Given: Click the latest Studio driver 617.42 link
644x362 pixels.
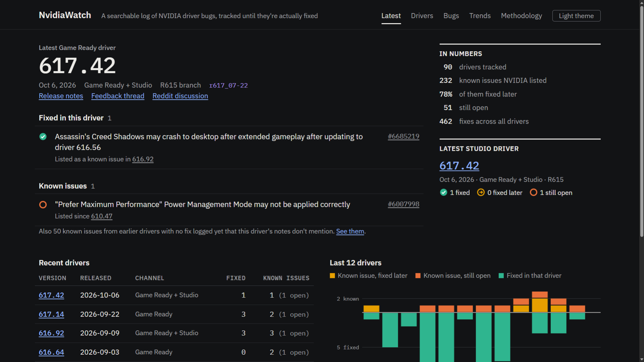Looking at the screenshot, I should click(x=459, y=166).
